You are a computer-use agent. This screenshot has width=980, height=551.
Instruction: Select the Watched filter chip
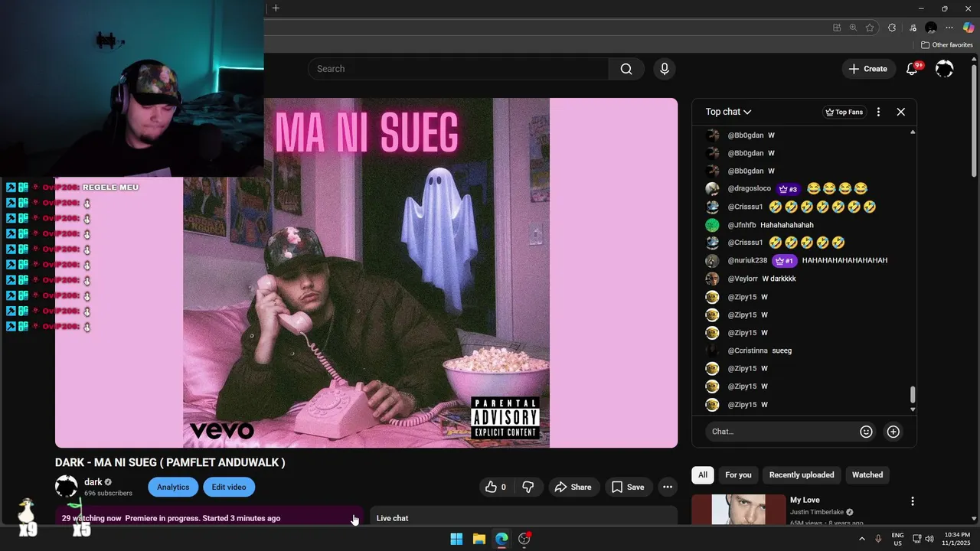[x=867, y=474]
